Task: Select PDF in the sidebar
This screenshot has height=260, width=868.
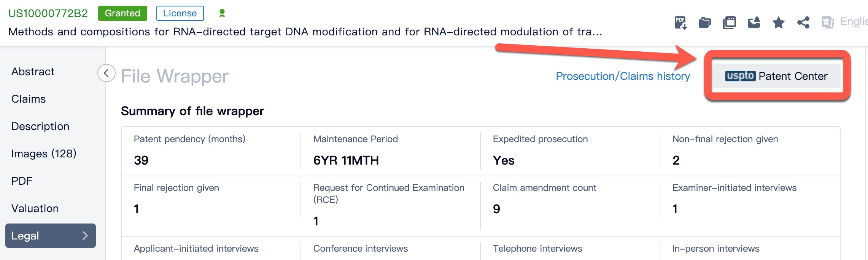Action: [22, 181]
